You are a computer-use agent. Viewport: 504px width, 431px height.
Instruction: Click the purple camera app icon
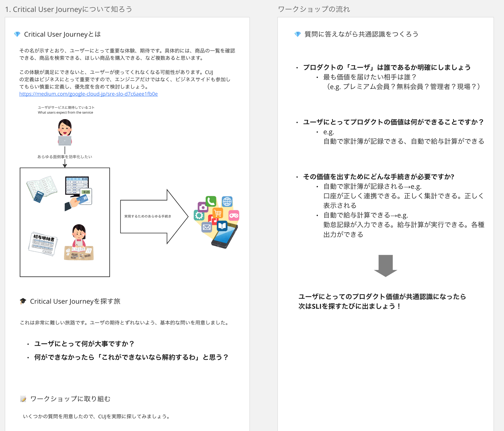[x=203, y=207]
